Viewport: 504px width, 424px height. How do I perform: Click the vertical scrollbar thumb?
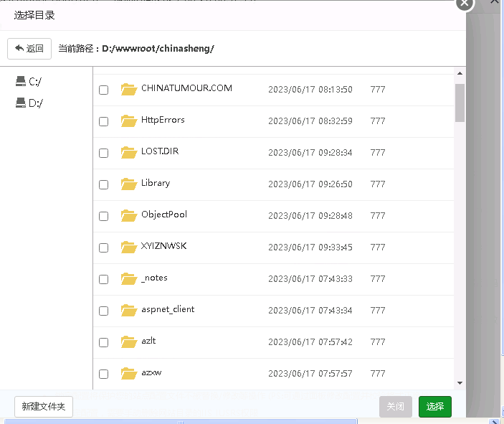460,103
